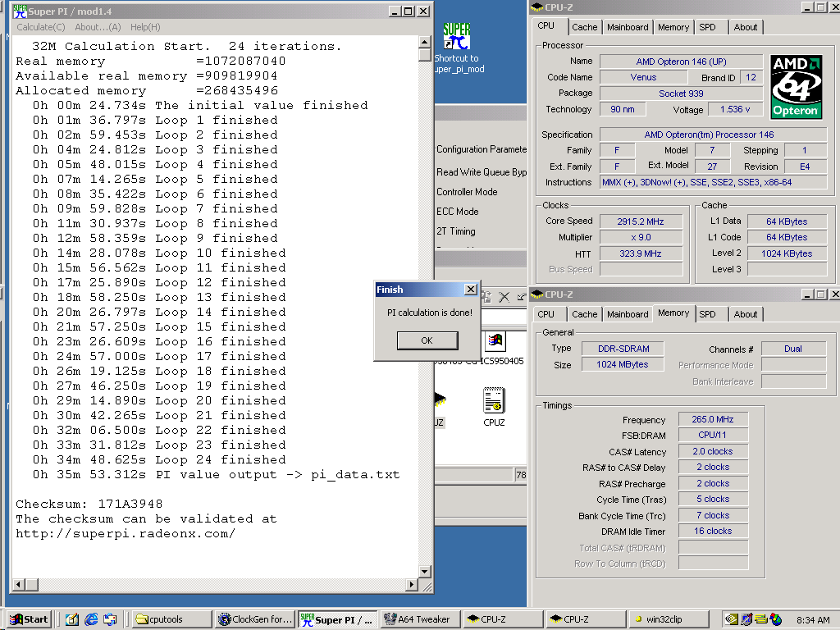The height and width of the screenshot is (630, 840).
Task: Click the Technology value '90 nm'
Action: (623, 109)
